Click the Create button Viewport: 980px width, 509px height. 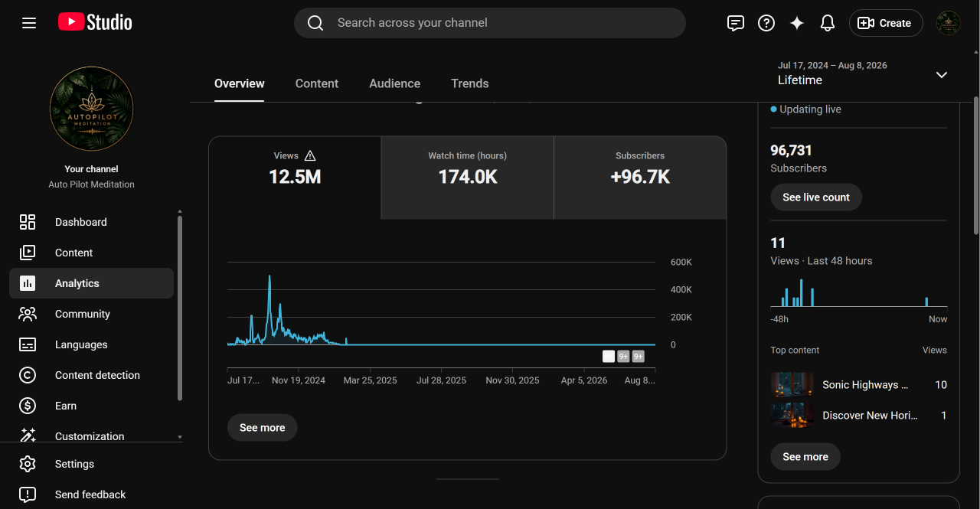tap(886, 23)
